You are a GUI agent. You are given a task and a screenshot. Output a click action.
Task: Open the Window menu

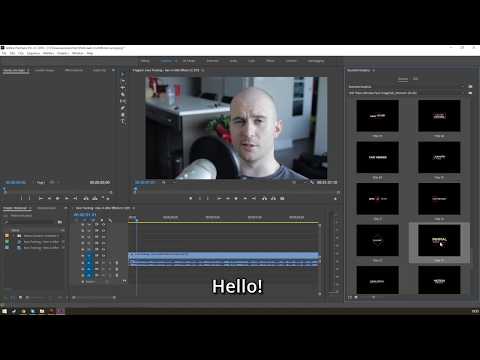(x=78, y=53)
